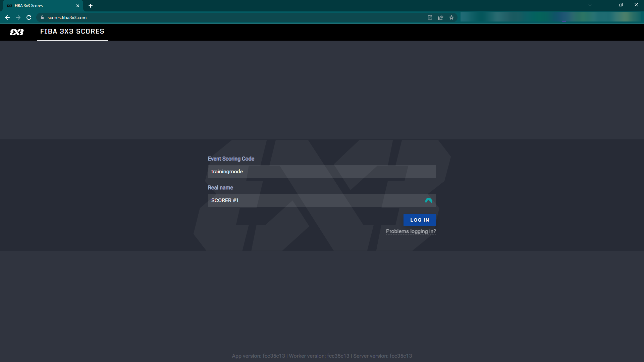Minimize the browser window
Image resolution: width=644 pixels, height=362 pixels.
pyautogui.click(x=605, y=5)
